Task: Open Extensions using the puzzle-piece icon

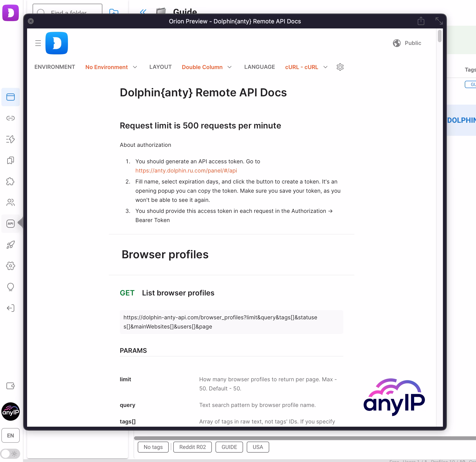Action: click(11, 181)
